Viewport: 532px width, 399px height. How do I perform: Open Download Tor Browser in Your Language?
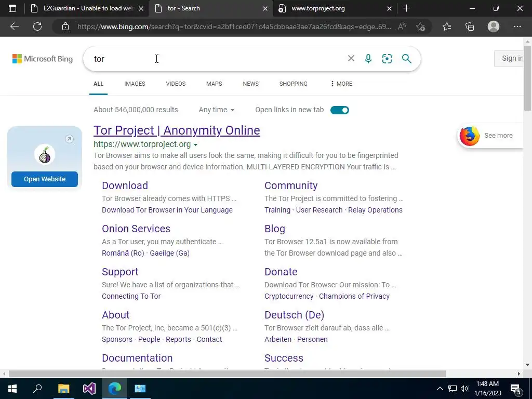167,210
